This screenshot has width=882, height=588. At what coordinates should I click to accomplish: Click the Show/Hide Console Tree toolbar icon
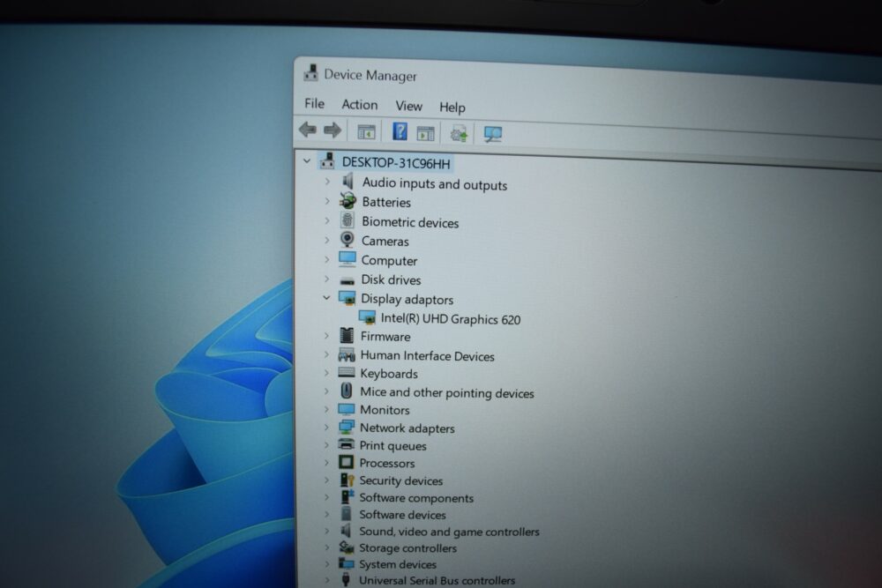[x=366, y=132]
